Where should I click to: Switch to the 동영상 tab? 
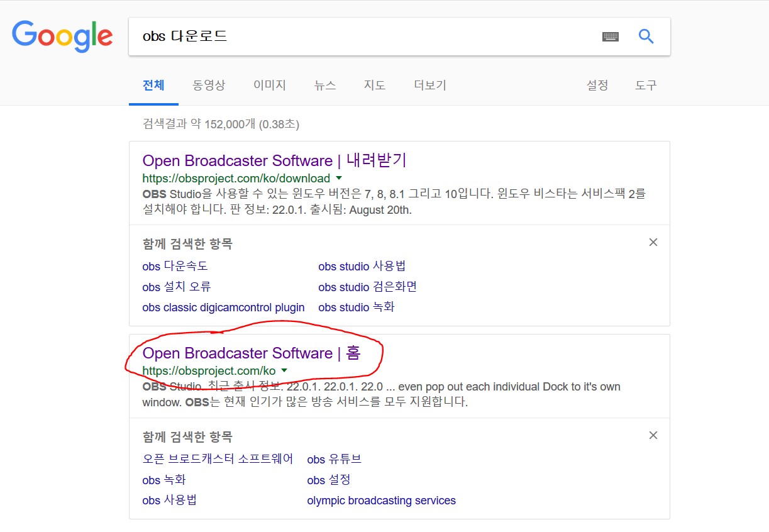pos(208,86)
